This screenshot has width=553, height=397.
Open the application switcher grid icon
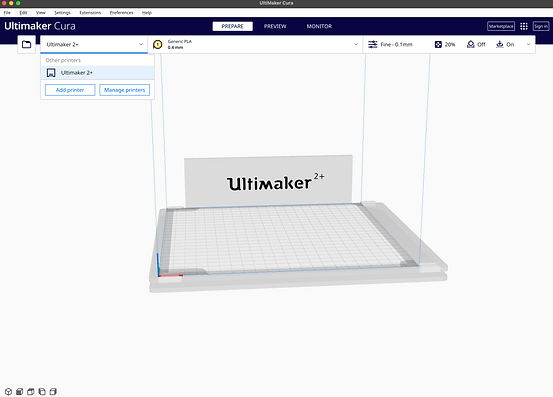(x=524, y=26)
